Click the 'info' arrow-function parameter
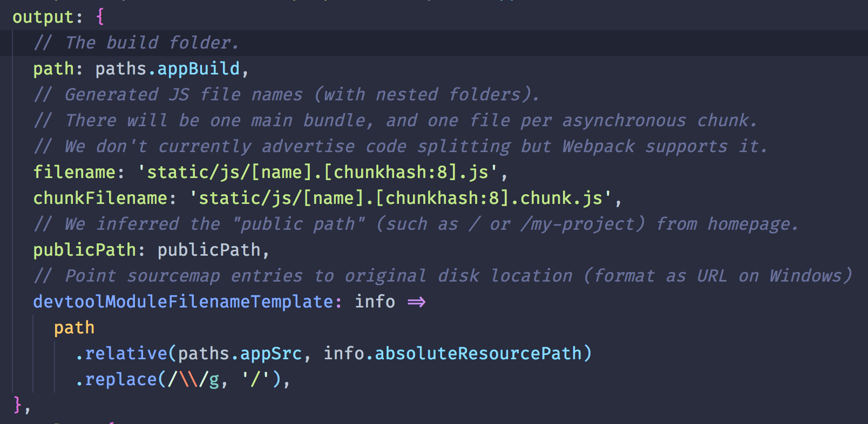The image size is (868, 424). (375, 302)
